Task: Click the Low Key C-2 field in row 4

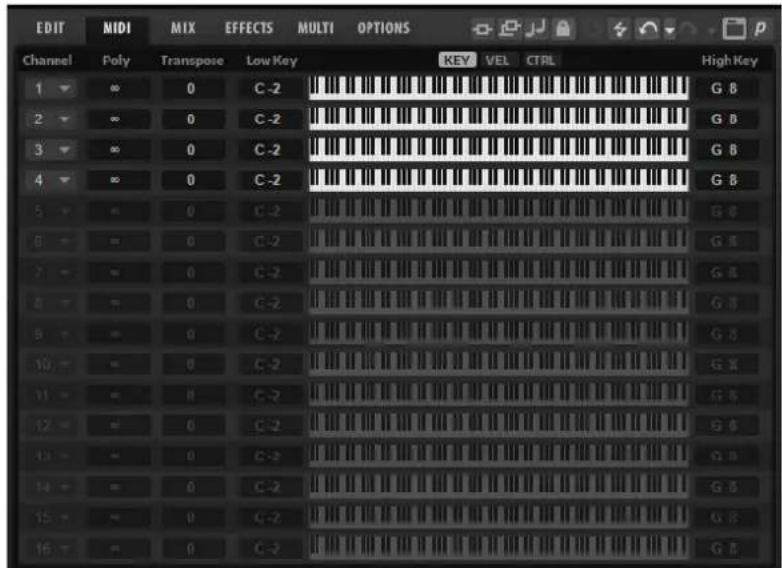Action: [x=269, y=180]
